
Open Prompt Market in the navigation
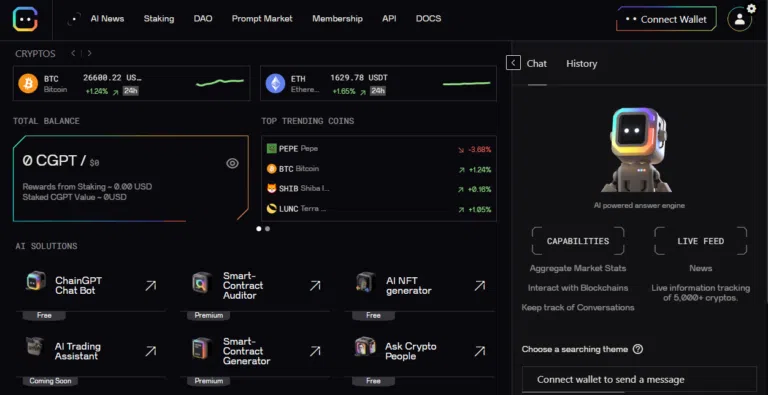[x=262, y=19]
